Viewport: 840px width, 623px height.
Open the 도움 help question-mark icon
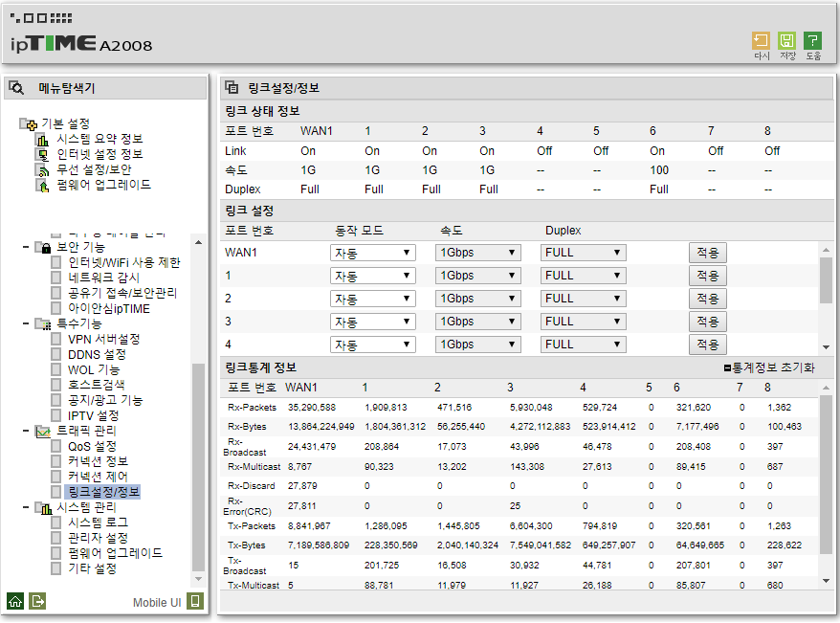pos(812,41)
